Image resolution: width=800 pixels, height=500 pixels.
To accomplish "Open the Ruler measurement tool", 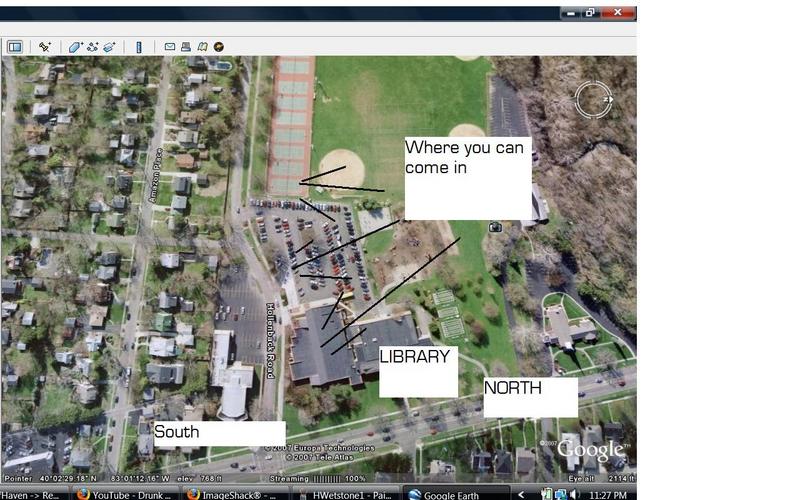I will click(139, 46).
